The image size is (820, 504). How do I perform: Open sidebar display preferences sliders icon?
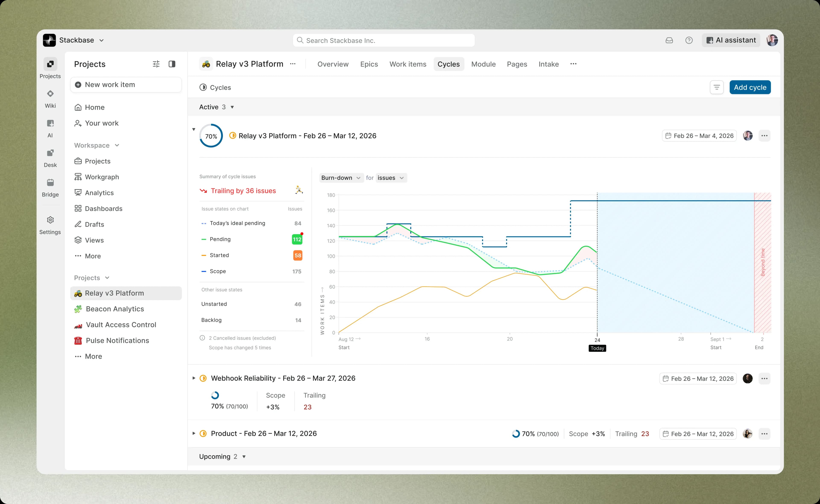coord(156,64)
